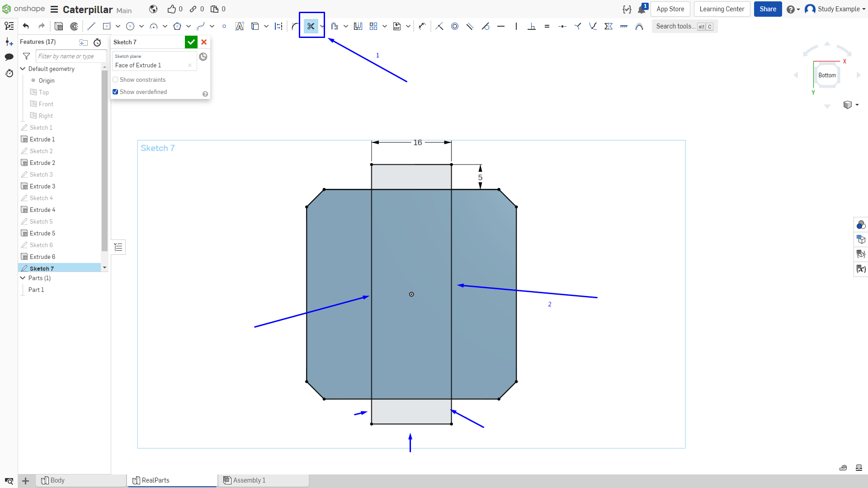
Task: Select the Sketch fillet tool
Action: tap(295, 26)
